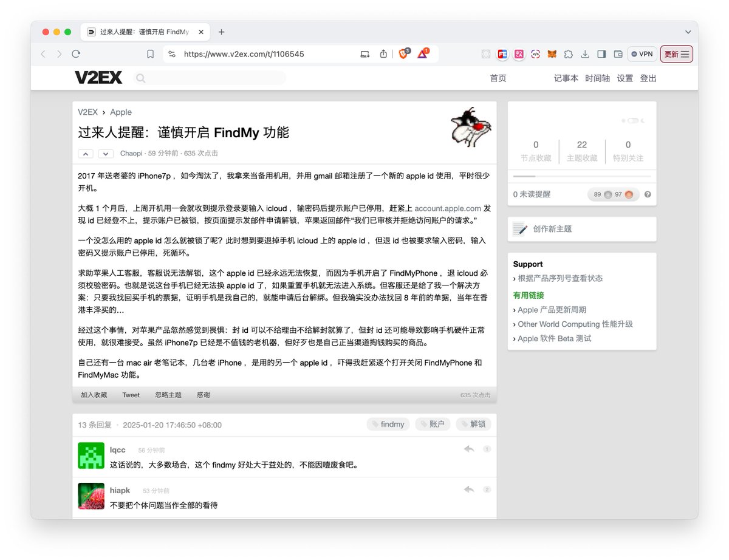This screenshot has height=560, width=729.
Task: Click the code brackets extension icon
Action: point(535,54)
